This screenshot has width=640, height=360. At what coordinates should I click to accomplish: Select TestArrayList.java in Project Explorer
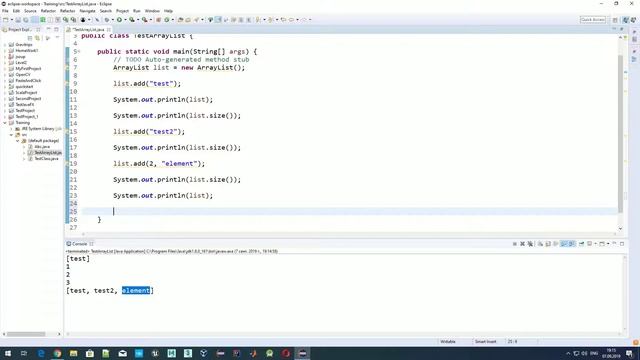click(48, 152)
